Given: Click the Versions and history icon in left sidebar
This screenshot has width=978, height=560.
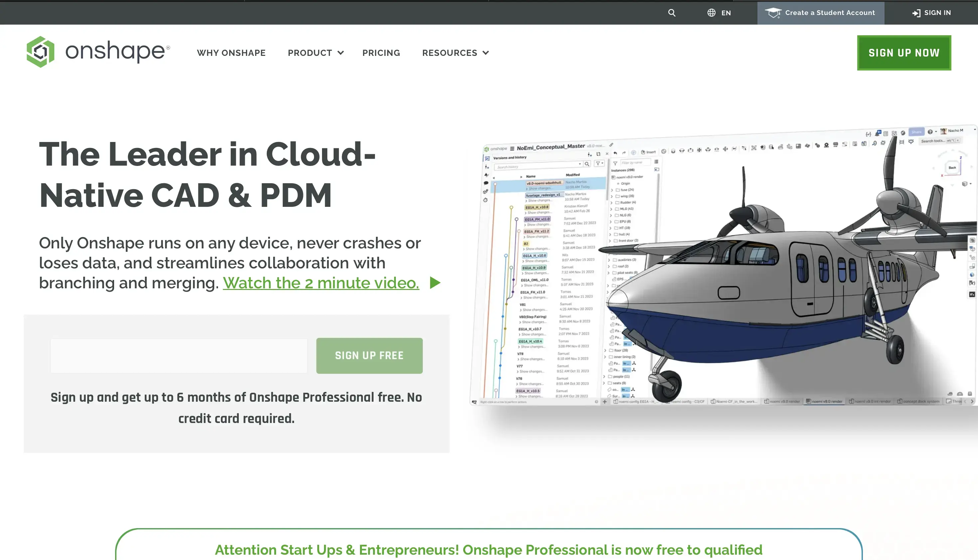Looking at the screenshot, I should pyautogui.click(x=487, y=159).
